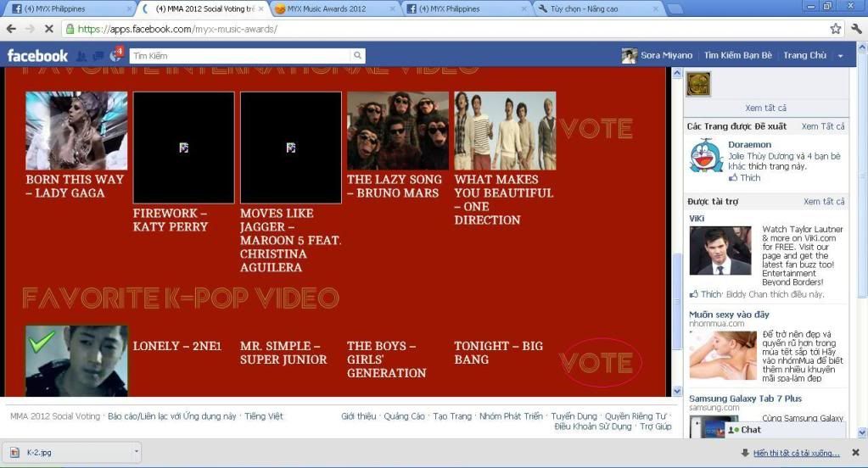Click Báo cáo/Liên lạc với Ứng dụng này

(172, 416)
